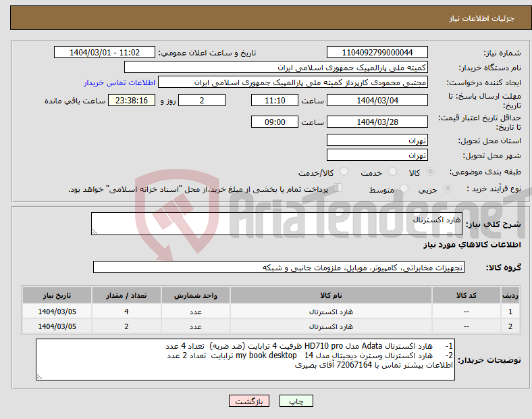Click هارد اکسترنال in table row 1
This screenshot has width=532, height=419.
pyautogui.click(x=331, y=312)
